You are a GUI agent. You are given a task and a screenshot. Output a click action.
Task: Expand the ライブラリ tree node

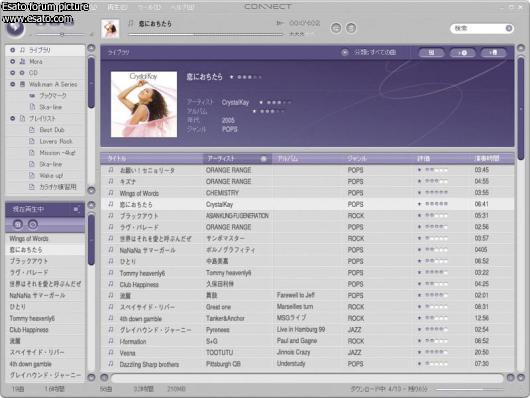tap(13, 50)
